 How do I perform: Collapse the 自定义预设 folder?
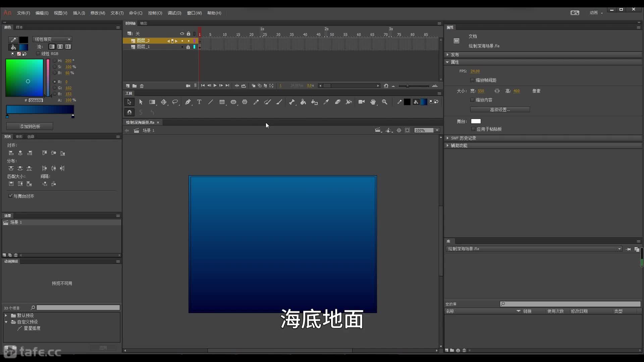pyautogui.click(x=6, y=322)
